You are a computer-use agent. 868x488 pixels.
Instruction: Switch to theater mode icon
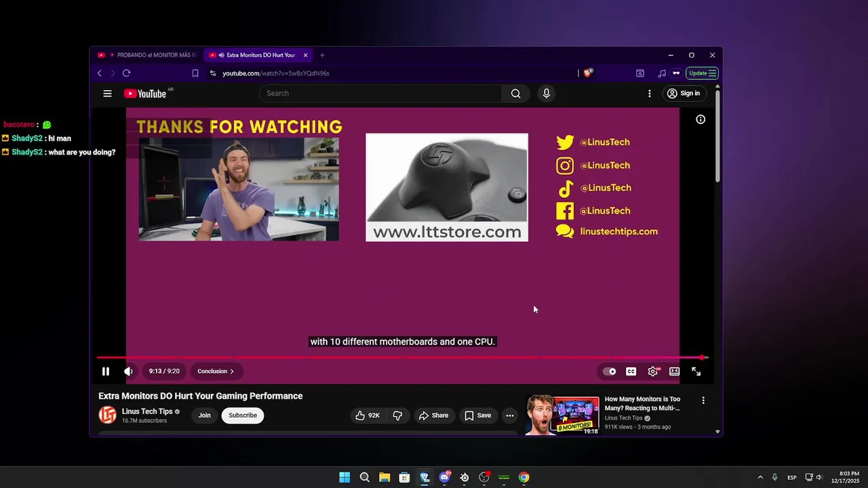(x=675, y=371)
